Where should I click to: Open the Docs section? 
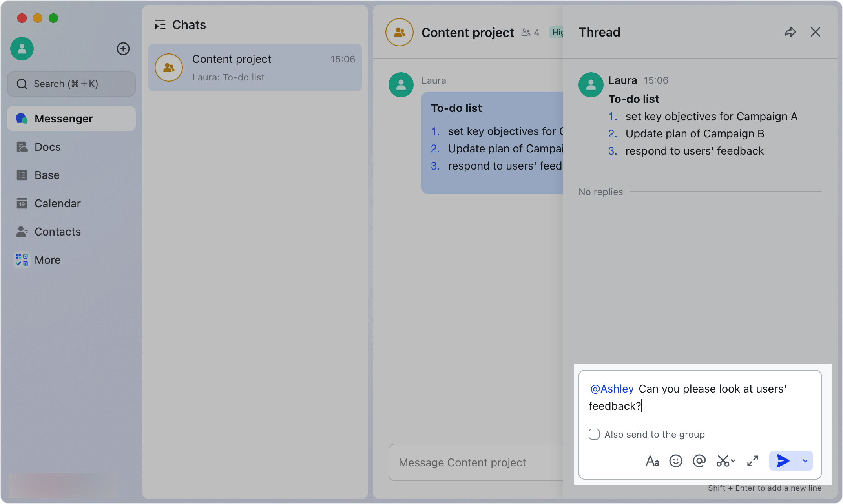(47, 147)
